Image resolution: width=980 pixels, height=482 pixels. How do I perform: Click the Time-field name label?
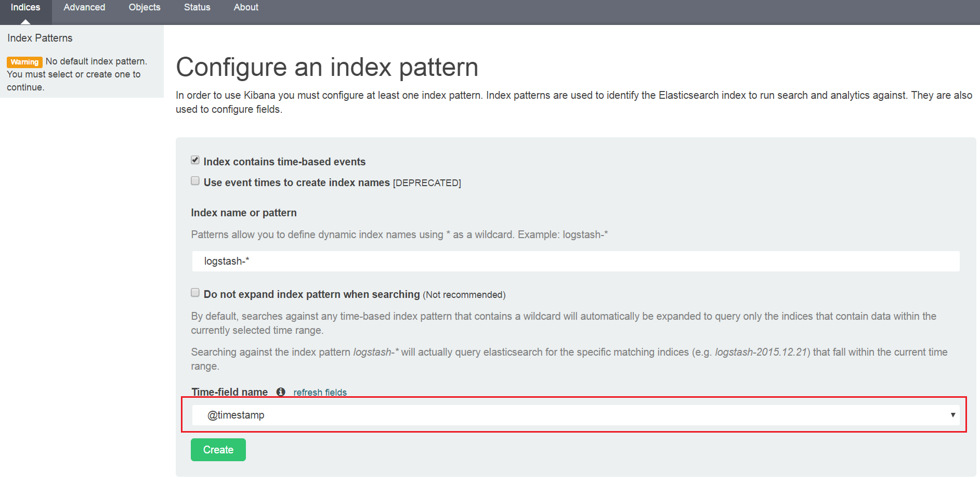pos(229,392)
